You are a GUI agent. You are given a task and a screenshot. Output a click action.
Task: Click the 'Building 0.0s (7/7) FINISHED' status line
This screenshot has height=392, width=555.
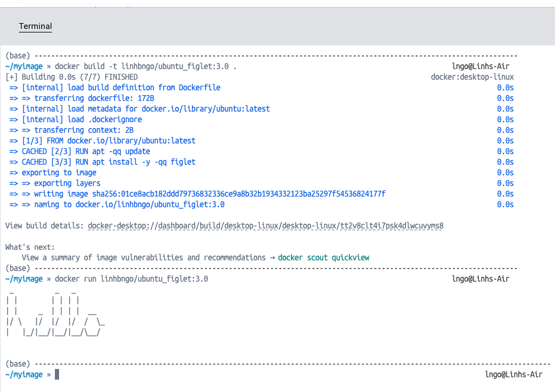pos(71,77)
